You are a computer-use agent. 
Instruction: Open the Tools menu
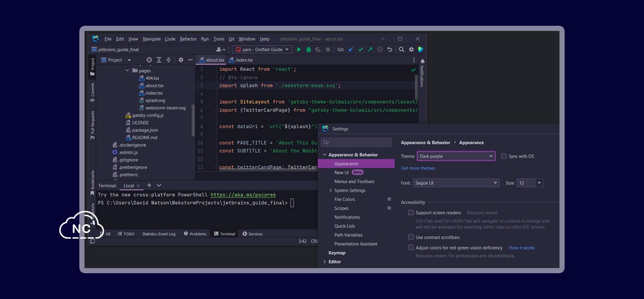coord(219,39)
